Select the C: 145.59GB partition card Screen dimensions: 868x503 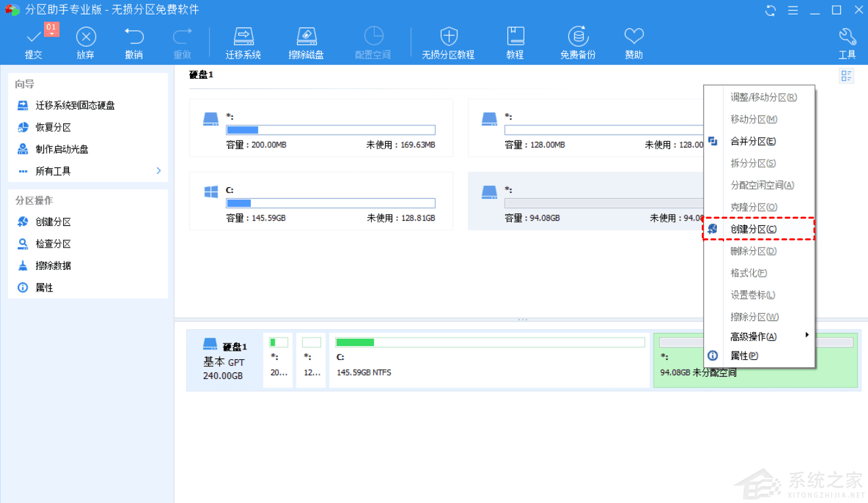(321, 201)
